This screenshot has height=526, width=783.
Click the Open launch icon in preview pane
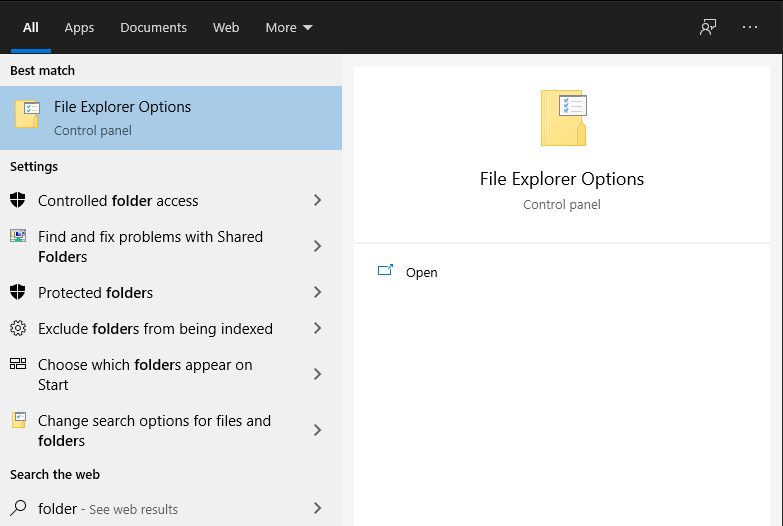pyautogui.click(x=385, y=270)
